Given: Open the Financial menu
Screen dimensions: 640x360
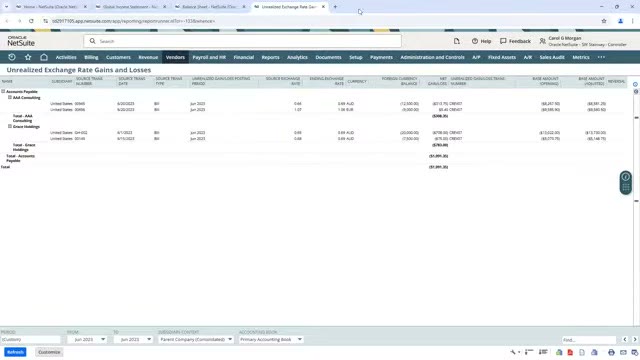Looking at the screenshot, I should pyautogui.click(x=244, y=58).
